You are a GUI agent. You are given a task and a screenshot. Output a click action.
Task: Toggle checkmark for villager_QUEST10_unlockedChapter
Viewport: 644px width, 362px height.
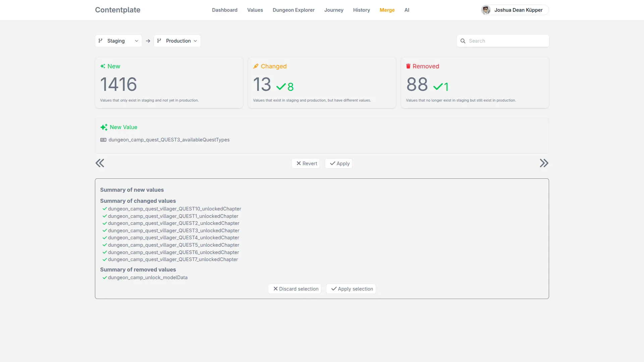tap(105, 209)
